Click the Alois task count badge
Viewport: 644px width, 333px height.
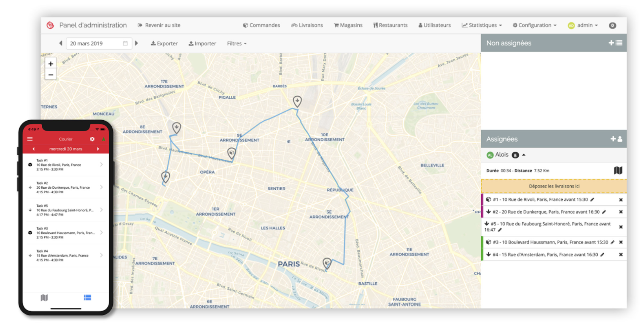(515, 155)
